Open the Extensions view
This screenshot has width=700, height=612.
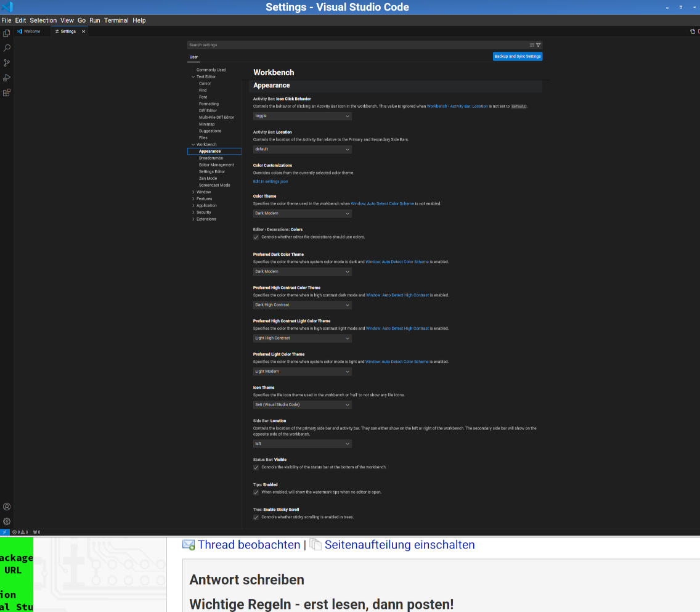point(7,92)
